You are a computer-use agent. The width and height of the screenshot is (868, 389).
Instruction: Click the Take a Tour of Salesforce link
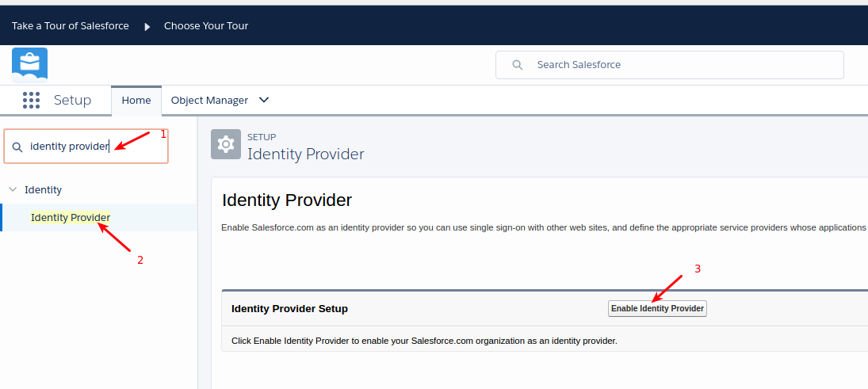click(x=71, y=26)
